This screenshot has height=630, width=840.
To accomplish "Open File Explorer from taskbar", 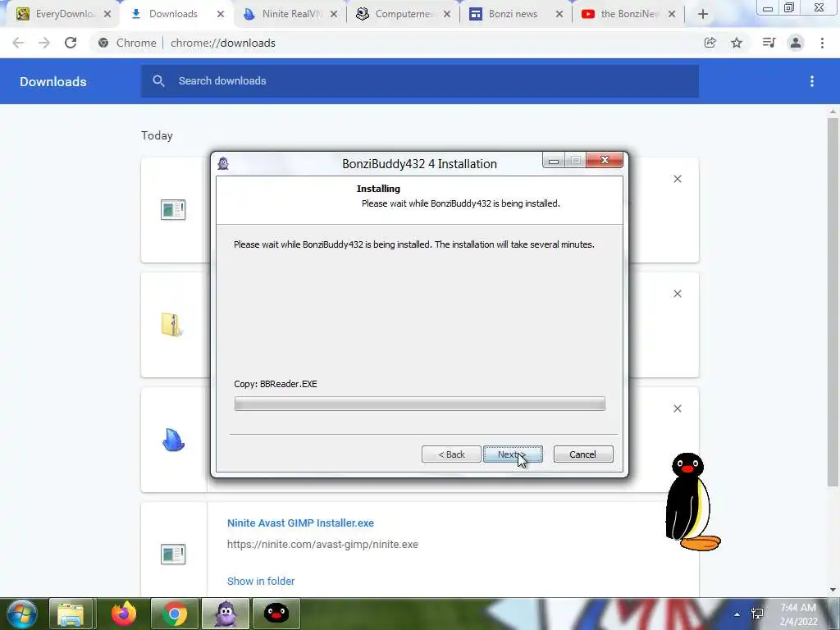I will [71, 614].
